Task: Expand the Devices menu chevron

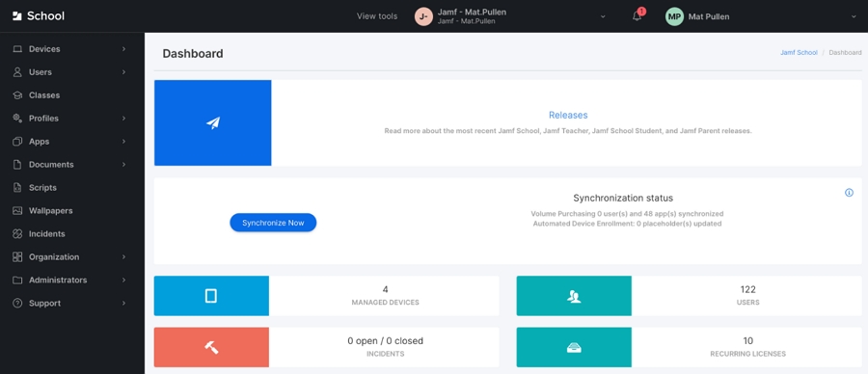Action: click(x=124, y=49)
